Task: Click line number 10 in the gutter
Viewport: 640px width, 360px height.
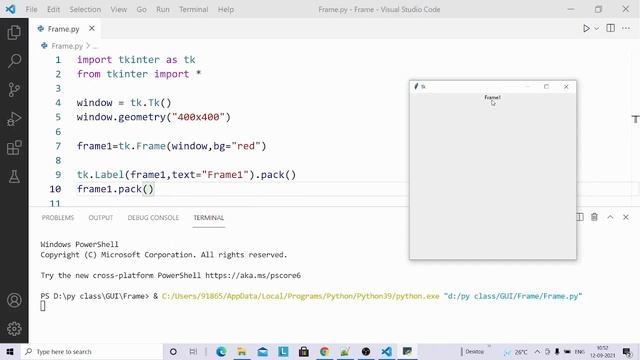Action: 56,189
